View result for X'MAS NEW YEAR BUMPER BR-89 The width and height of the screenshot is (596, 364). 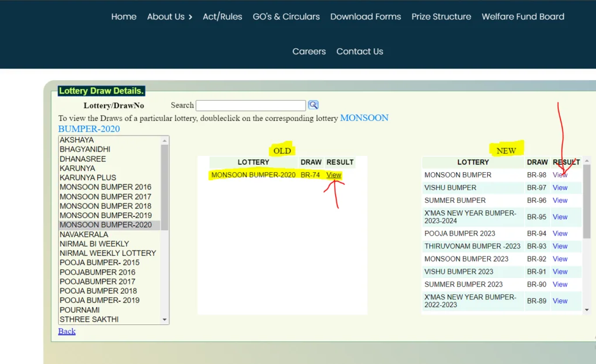point(560,301)
